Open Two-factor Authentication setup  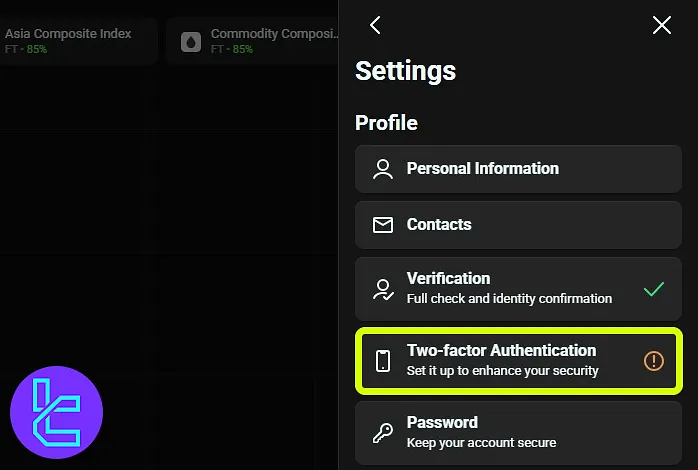click(x=519, y=361)
